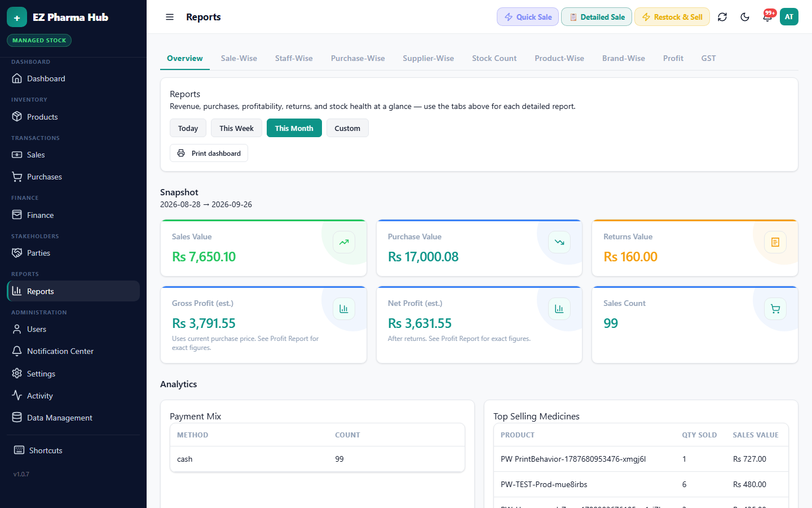Select the Product-Wise tab
The image size is (812, 508).
pyautogui.click(x=559, y=58)
